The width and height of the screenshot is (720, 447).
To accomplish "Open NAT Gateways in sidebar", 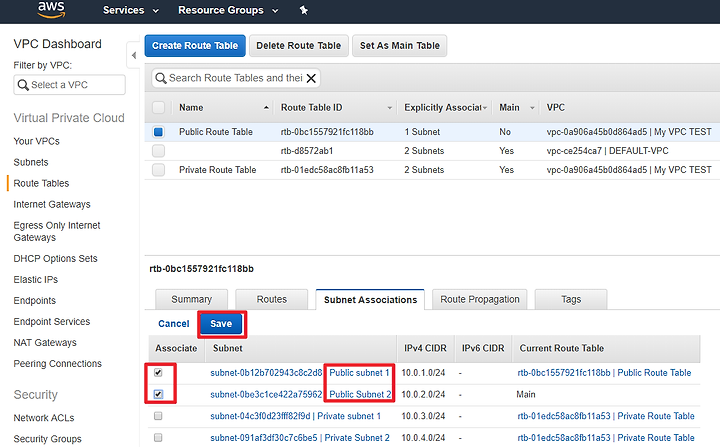I will point(45,343).
